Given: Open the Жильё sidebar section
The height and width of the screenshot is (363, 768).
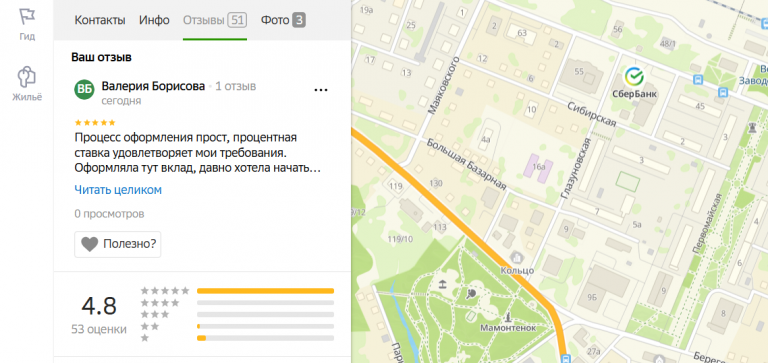Looking at the screenshot, I should (x=27, y=84).
